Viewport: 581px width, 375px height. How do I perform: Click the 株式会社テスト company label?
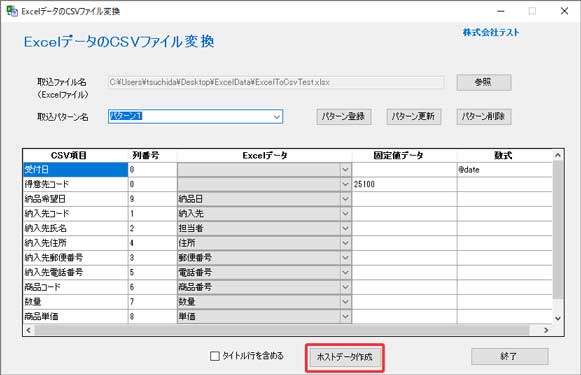coord(491,32)
